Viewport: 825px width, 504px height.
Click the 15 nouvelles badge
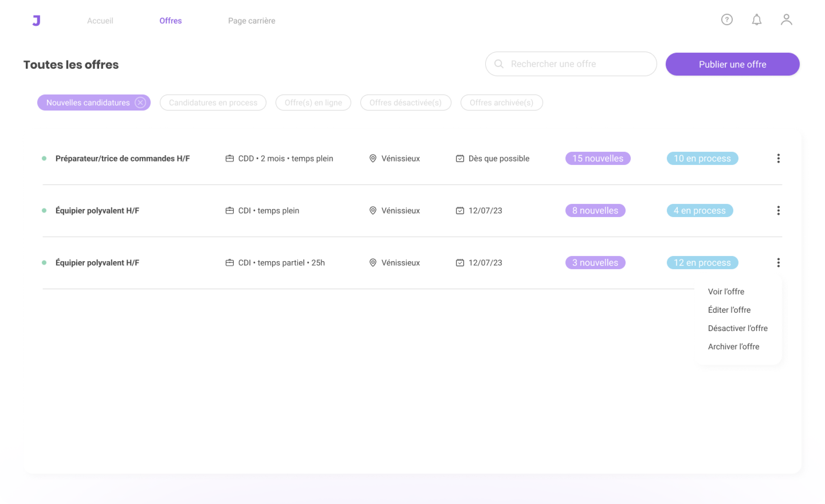(x=598, y=158)
